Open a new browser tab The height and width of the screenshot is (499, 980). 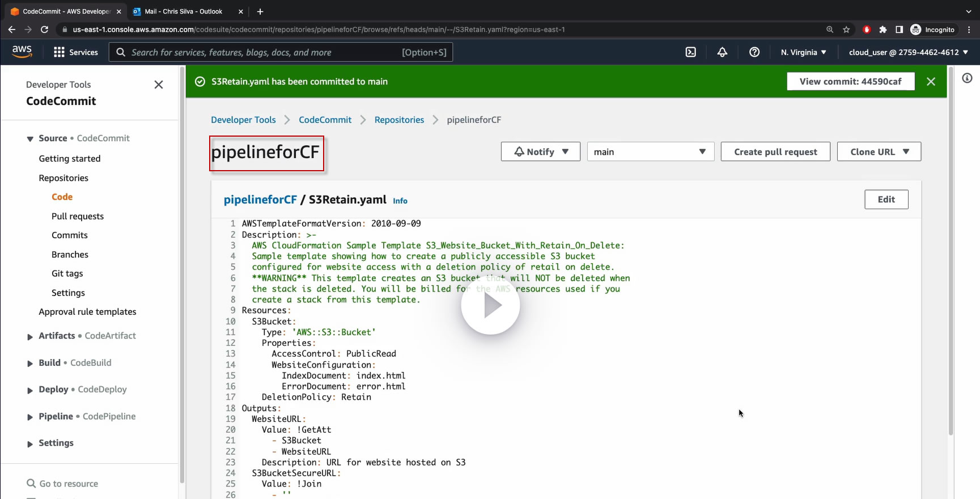(x=260, y=11)
